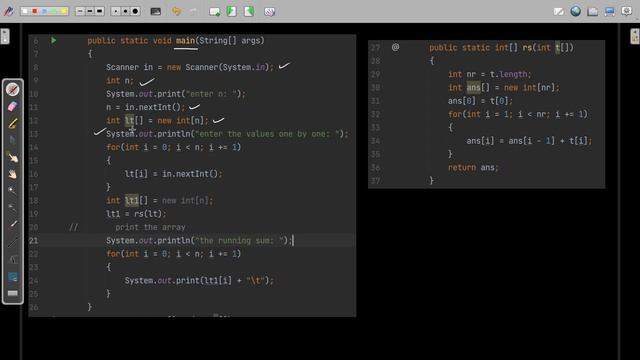Select the draw lines tool

[x=13, y=242]
